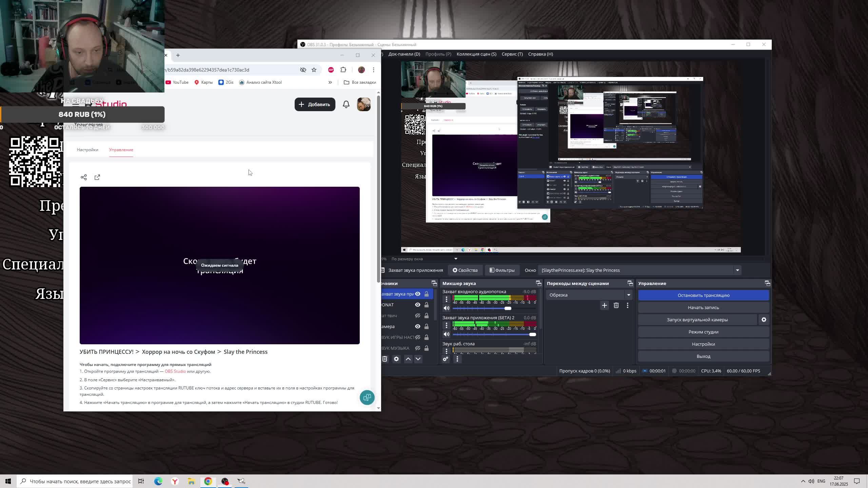Open a new Chrome tab
868x488 pixels.
(178, 55)
